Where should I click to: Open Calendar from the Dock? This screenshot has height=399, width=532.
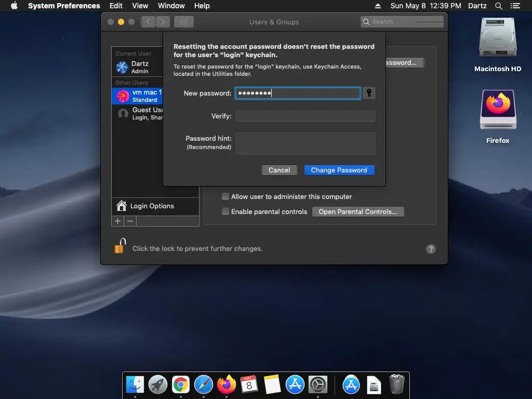(249, 384)
